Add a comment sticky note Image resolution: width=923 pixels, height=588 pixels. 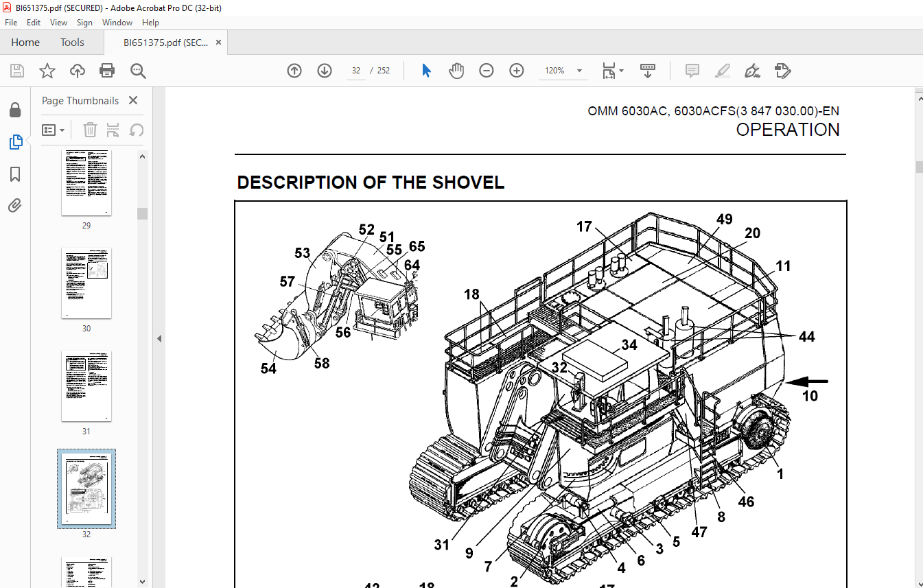point(692,71)
